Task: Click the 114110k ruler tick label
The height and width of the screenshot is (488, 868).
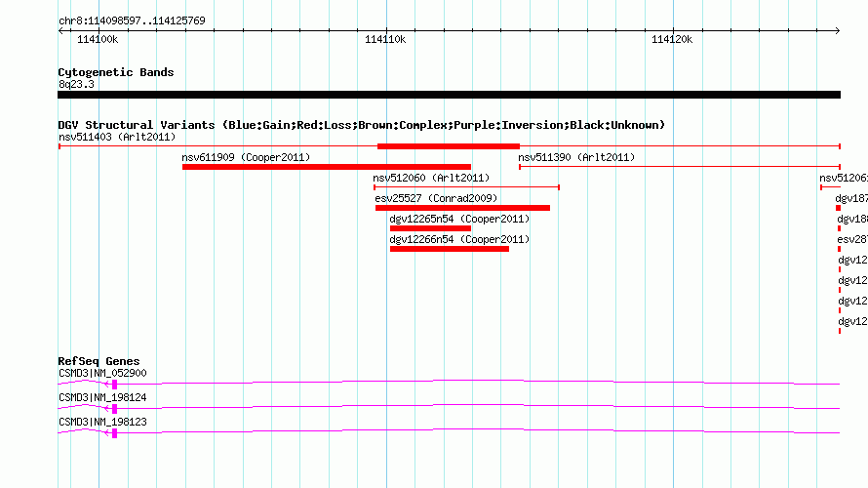Action: (x=385, y=39)
